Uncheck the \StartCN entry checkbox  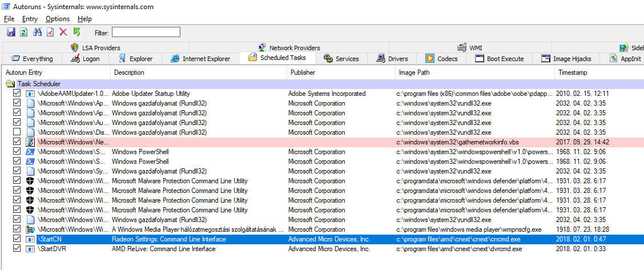coord(17,239)
